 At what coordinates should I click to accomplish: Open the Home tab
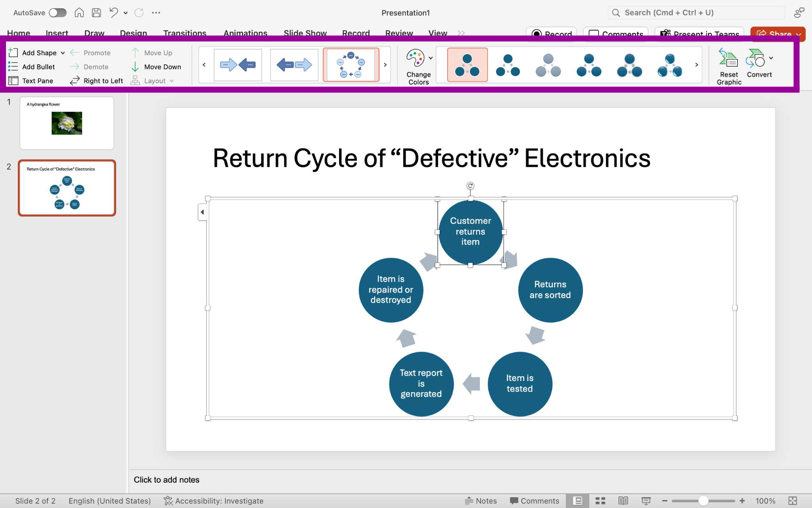[x=19, y=33]
